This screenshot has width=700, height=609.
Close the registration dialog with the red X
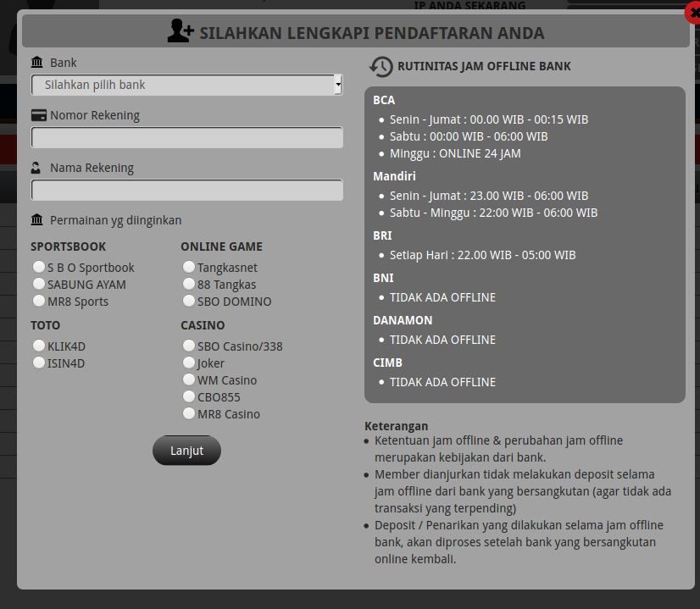pyautogui.click(x=692, y=13)
